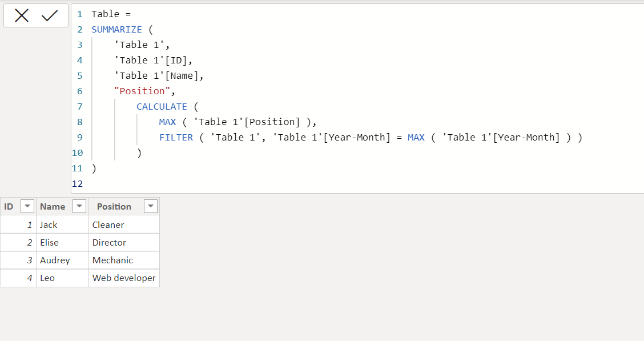Click 'Table 1'[Name] reference in line 5
Viewport: 644px width, 341px height.
[156, 75]
